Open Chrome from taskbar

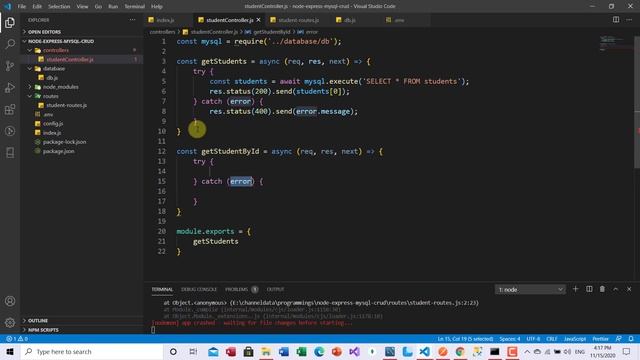click(x=460, y=351)
